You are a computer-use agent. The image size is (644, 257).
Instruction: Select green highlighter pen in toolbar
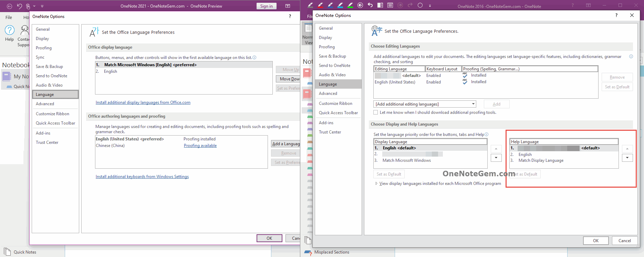[350, 5]
